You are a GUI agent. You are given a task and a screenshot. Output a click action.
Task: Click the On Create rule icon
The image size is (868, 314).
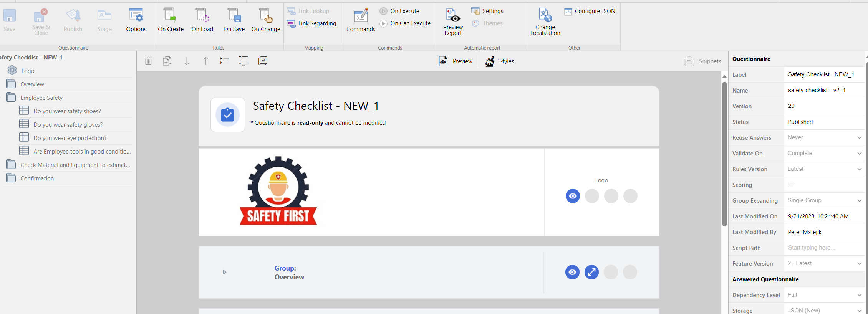tap(170, 16)
